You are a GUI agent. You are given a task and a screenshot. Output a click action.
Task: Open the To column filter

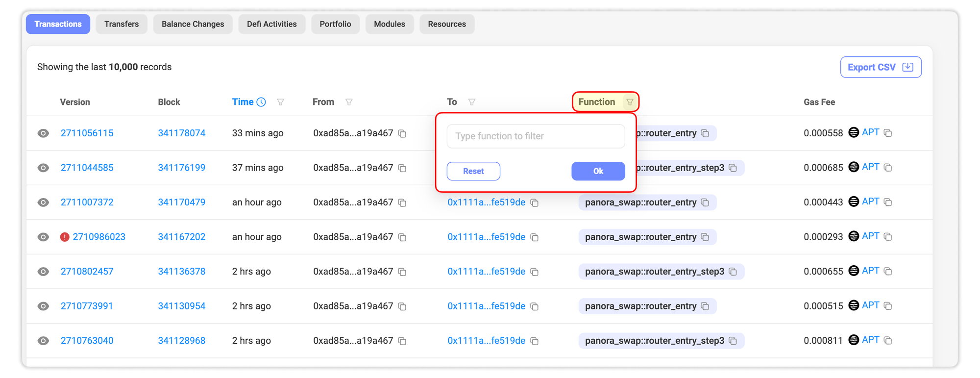(x=472, y=102)
